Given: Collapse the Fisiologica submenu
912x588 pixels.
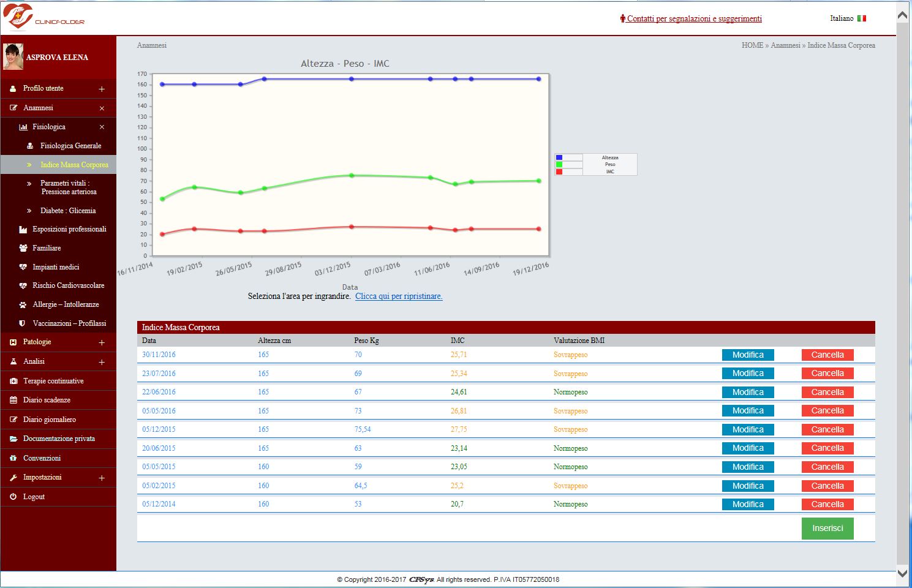Looking at the screenshot, I should (102, 127).
